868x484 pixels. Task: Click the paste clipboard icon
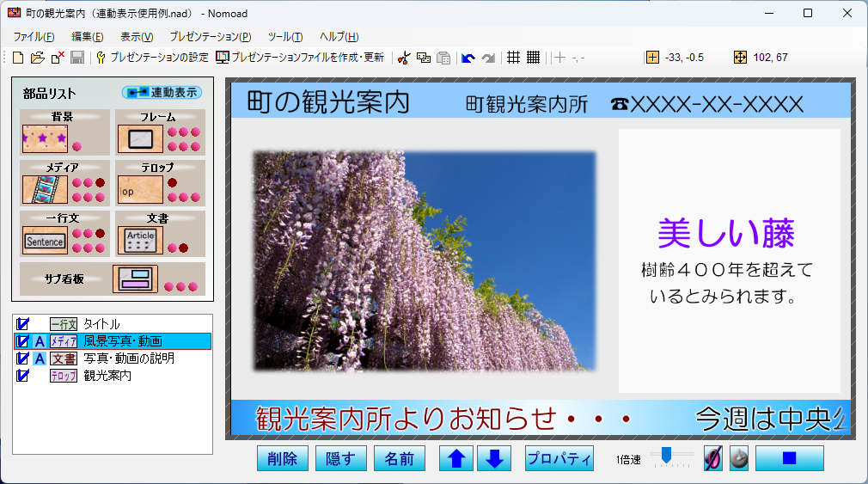click(x=443, y=58)
